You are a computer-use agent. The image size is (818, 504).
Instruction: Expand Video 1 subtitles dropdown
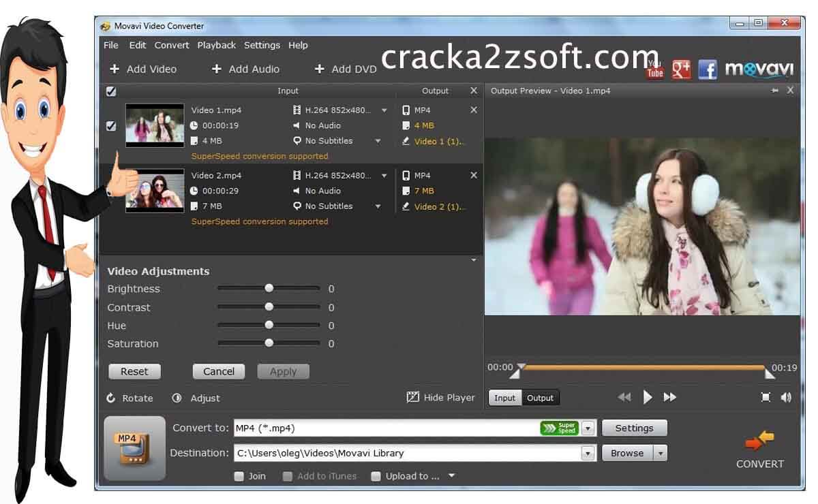[x=378, y=141]
